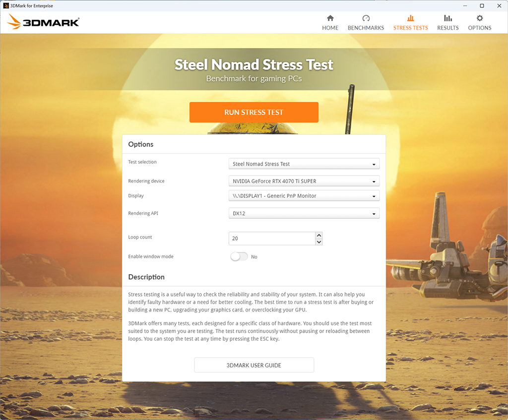Click the 'Rendering API' label
508x420 pixels.
[x=143, y=213]
